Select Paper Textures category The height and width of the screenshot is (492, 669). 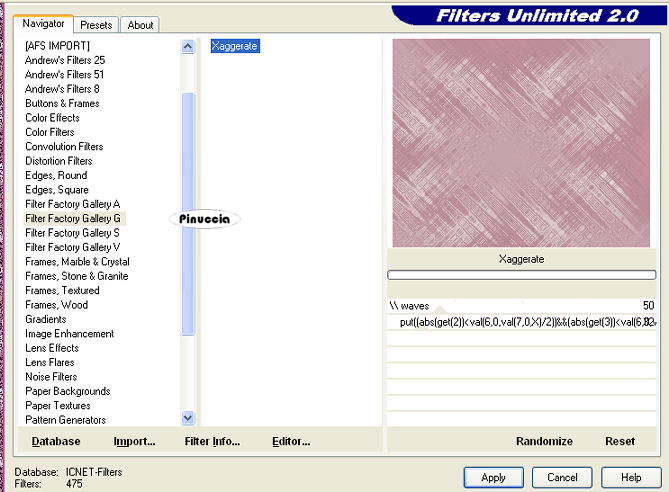click(58, 406)
